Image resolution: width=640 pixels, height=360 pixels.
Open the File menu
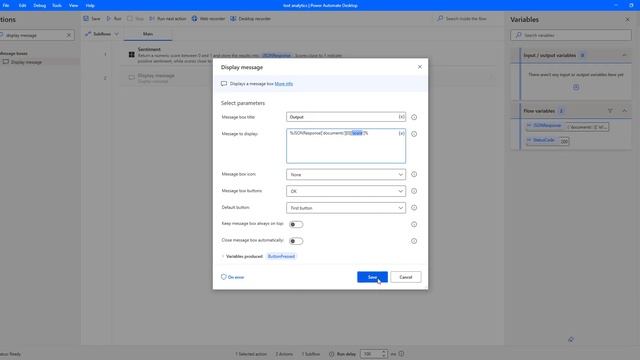[6, 6]
